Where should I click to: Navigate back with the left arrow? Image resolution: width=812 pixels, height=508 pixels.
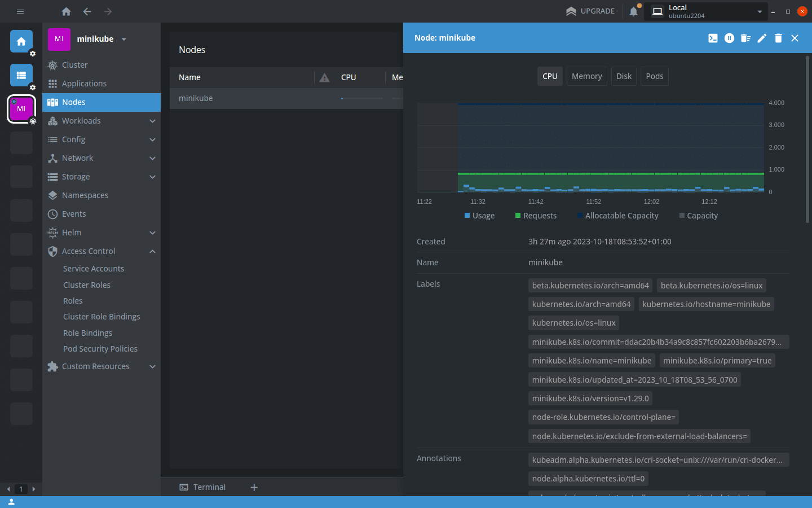coord(87,11)
